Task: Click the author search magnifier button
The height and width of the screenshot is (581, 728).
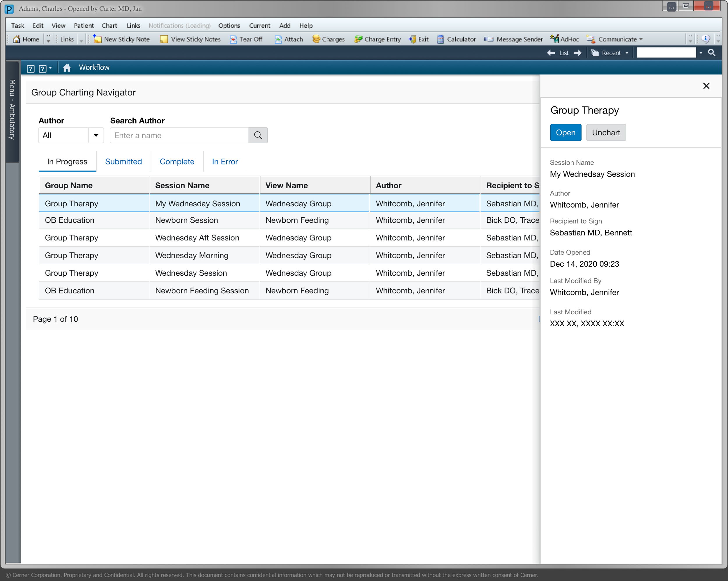Action: coord(258,135)
